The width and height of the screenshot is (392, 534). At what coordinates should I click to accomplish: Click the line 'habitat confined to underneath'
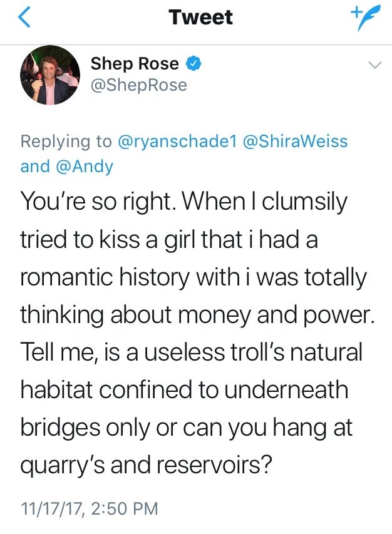pyautogui.click(x=184, y=389)
